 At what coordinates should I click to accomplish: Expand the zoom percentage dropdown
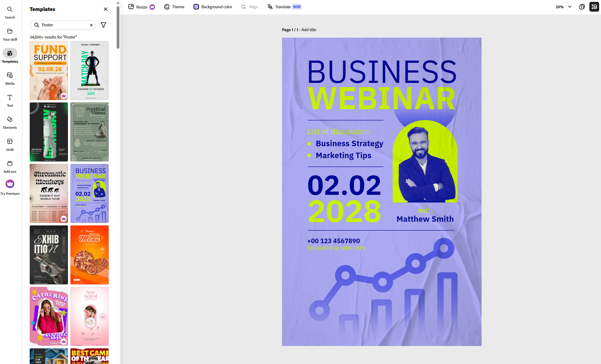tap(570, 7)
